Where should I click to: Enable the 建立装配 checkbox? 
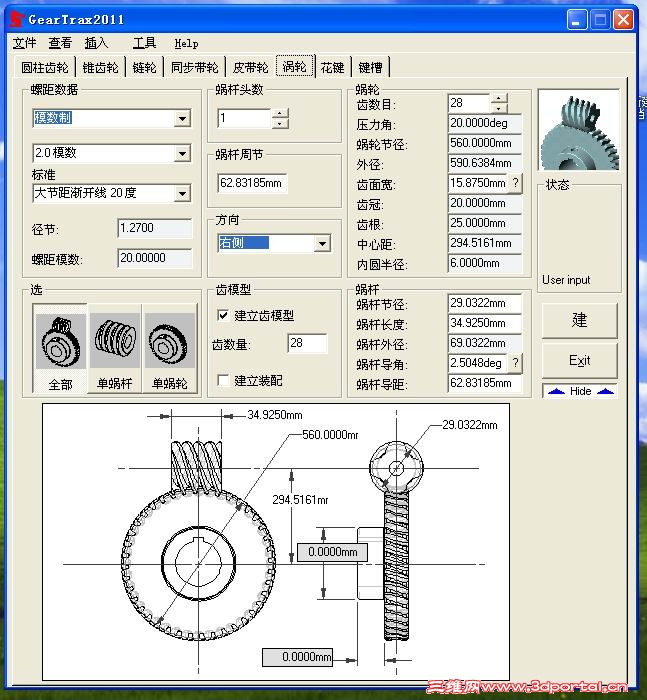click(x=223, y=380)
